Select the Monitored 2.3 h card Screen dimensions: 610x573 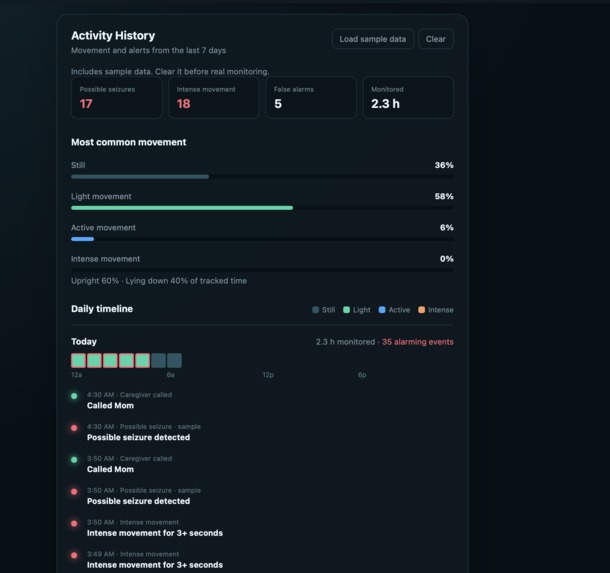click(408, 97)
